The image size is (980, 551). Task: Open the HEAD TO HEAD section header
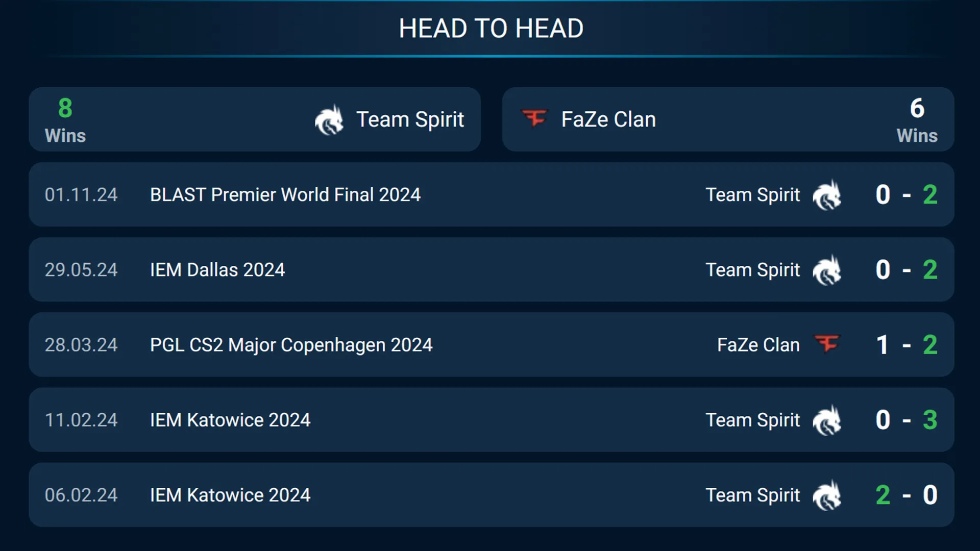click(491, 28)
